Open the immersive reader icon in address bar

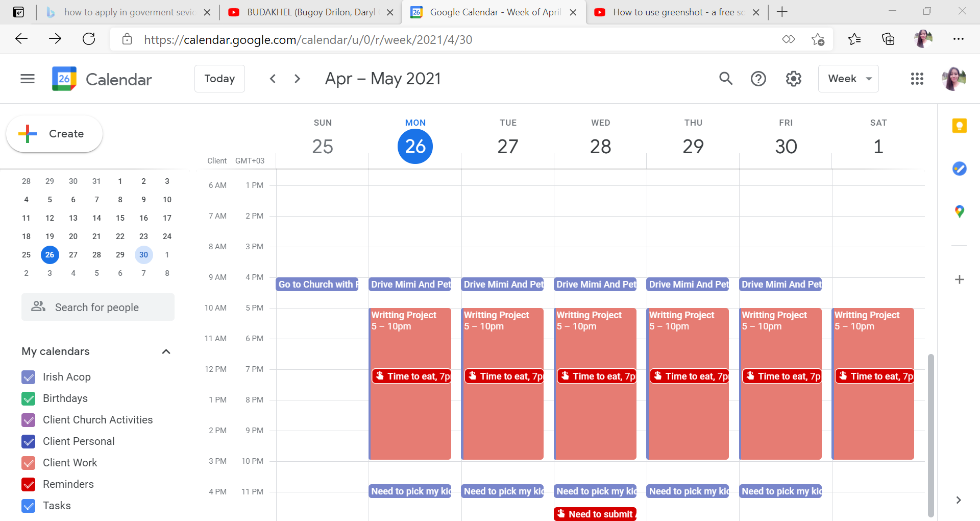pyautogui.click(x=789, y=39)
